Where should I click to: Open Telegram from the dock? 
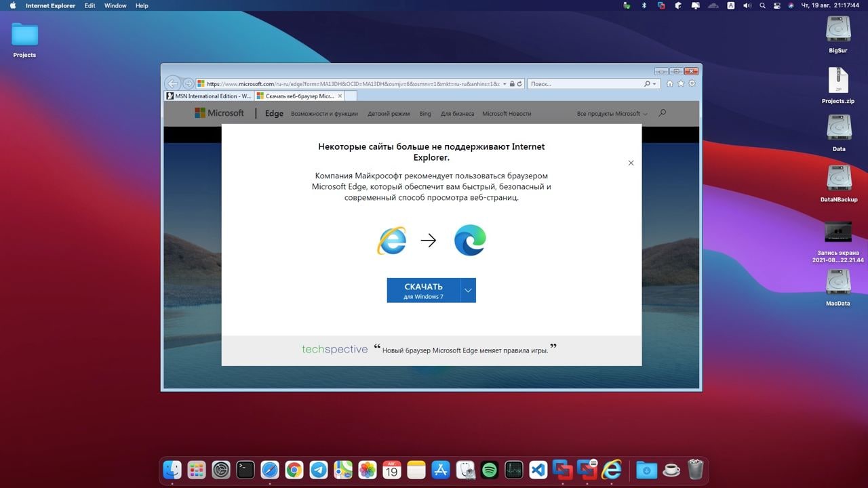click(x=319, y=469)
